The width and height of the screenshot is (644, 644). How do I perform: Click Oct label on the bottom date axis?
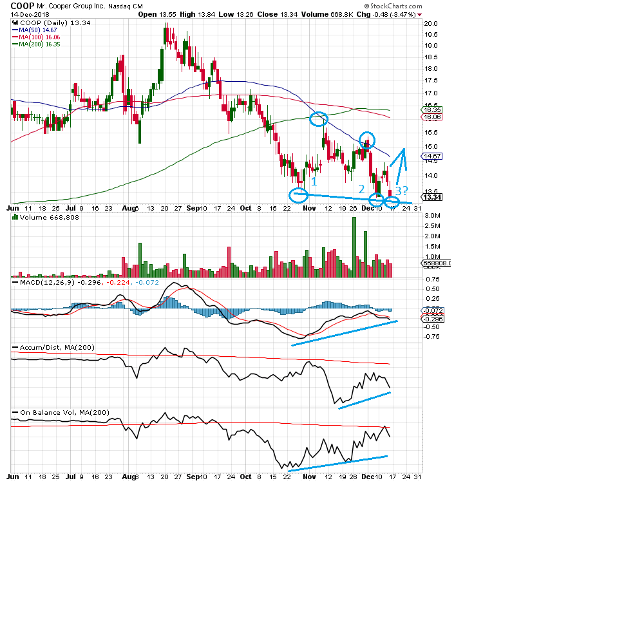[x=245, y=477]
